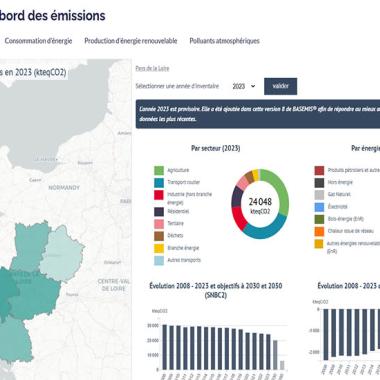Toggle the brown Déchets legend swatch
The height and width of the screenshot is (380, 380).
[159, 236]
